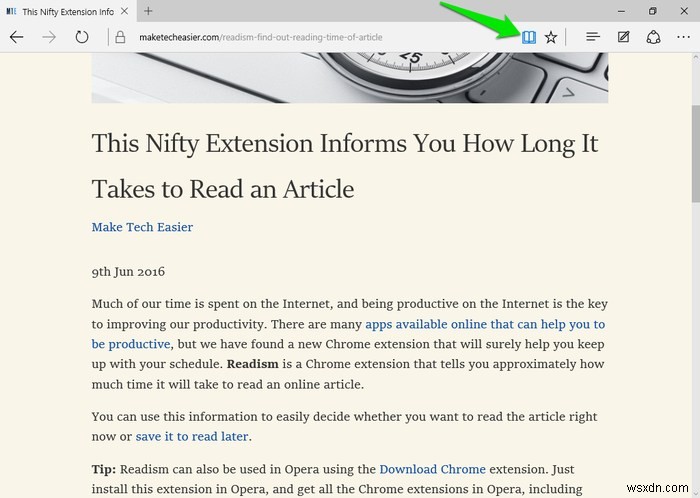Click the 9th Jun 2016 date
Screen dimensions: 700x498
tap(128, 271)
